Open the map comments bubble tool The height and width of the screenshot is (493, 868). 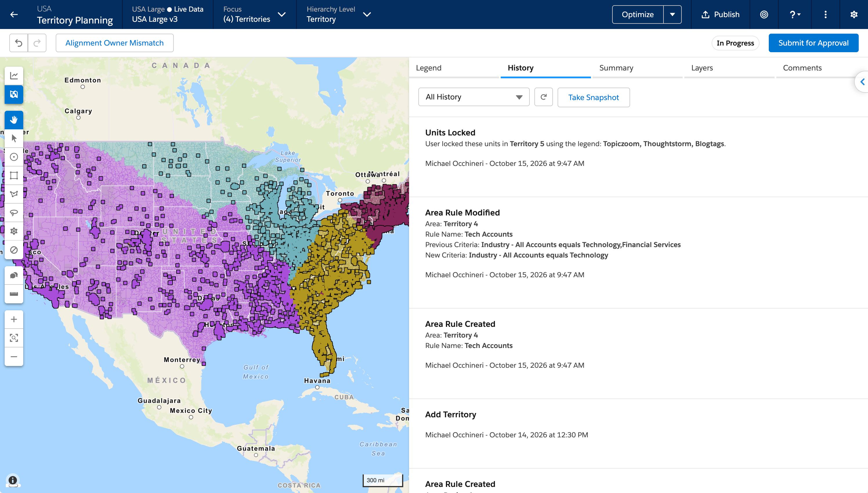14,275
